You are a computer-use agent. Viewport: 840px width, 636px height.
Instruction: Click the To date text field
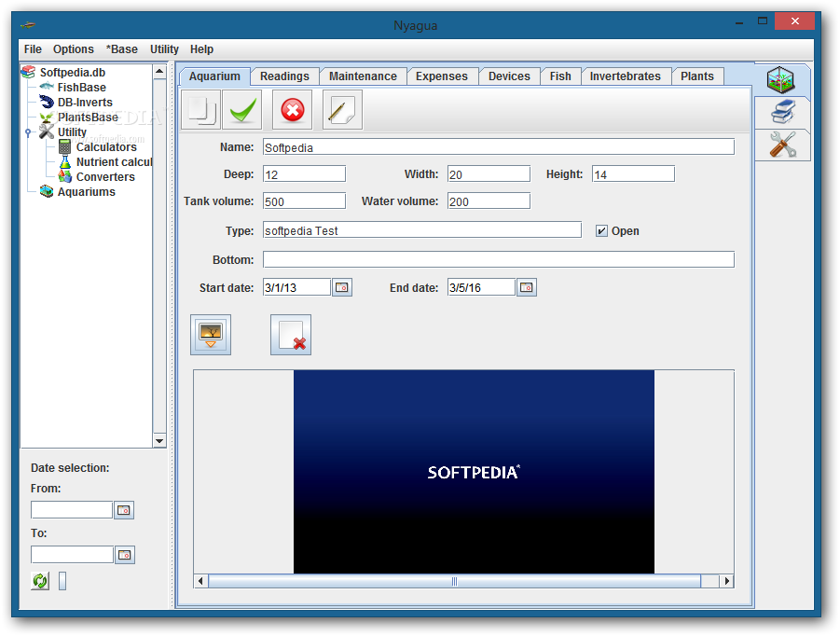point(73,555)
